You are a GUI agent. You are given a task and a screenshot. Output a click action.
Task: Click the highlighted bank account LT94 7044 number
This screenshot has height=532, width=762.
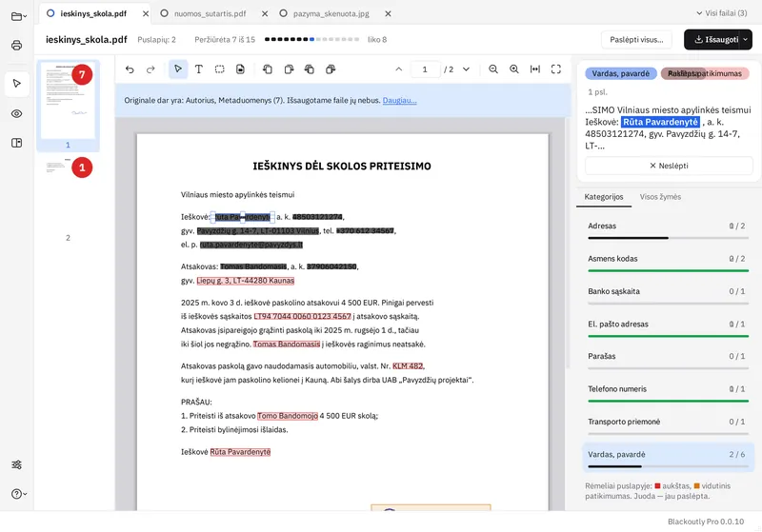(302, 316)
